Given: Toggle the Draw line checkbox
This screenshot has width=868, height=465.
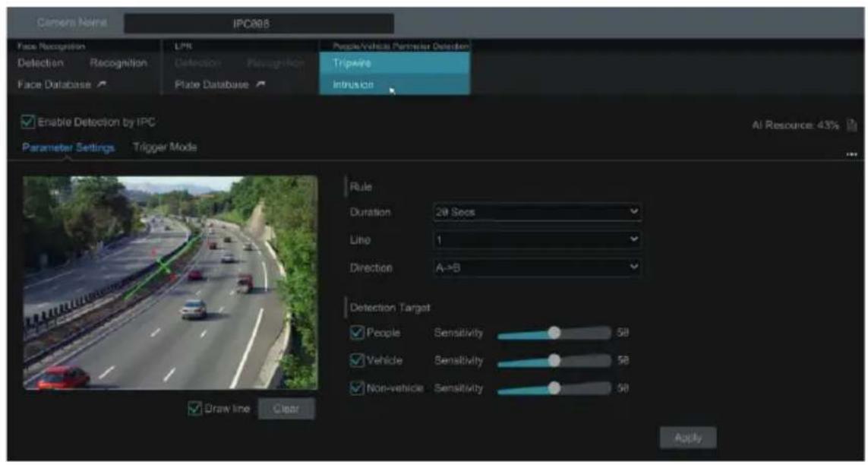Looking at the screenshot, I should (195, 409).
